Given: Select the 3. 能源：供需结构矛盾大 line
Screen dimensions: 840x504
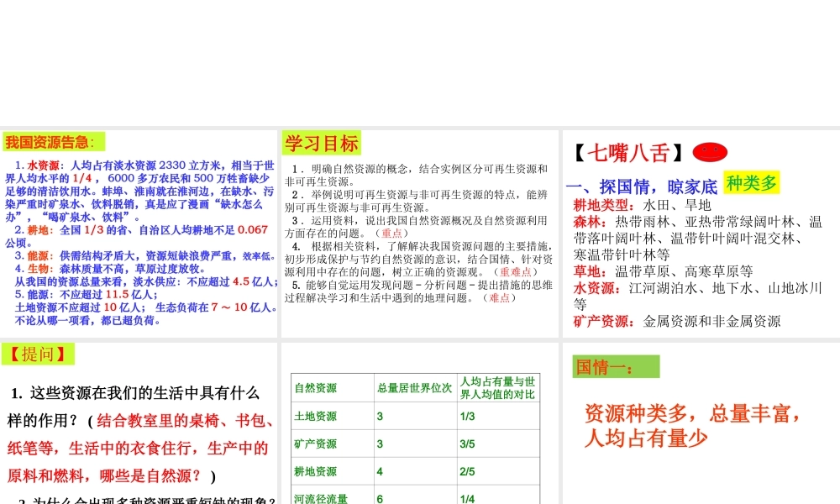Looking at the screenshot, I should (x=145, y=256).
